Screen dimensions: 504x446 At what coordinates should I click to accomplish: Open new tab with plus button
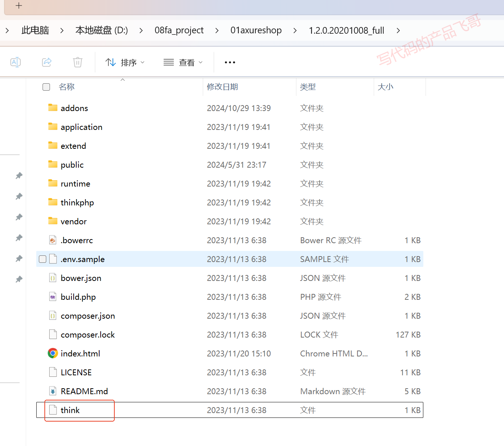19,6
